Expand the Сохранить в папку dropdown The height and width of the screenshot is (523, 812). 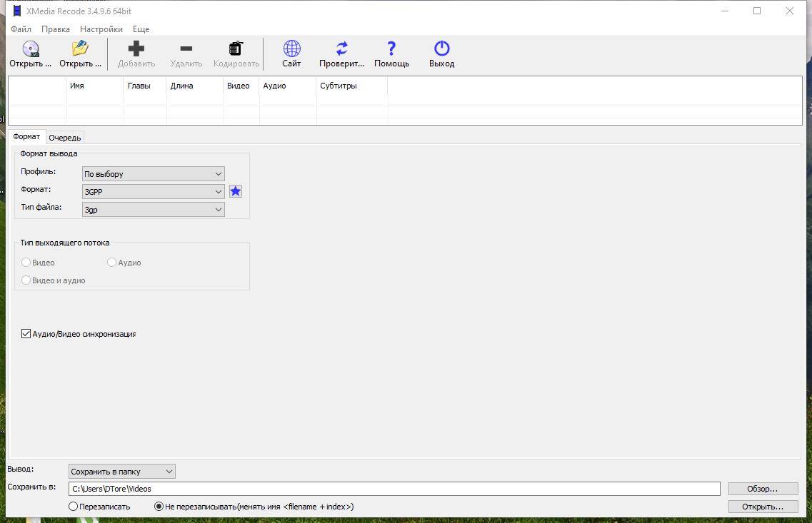pos(121,471)
